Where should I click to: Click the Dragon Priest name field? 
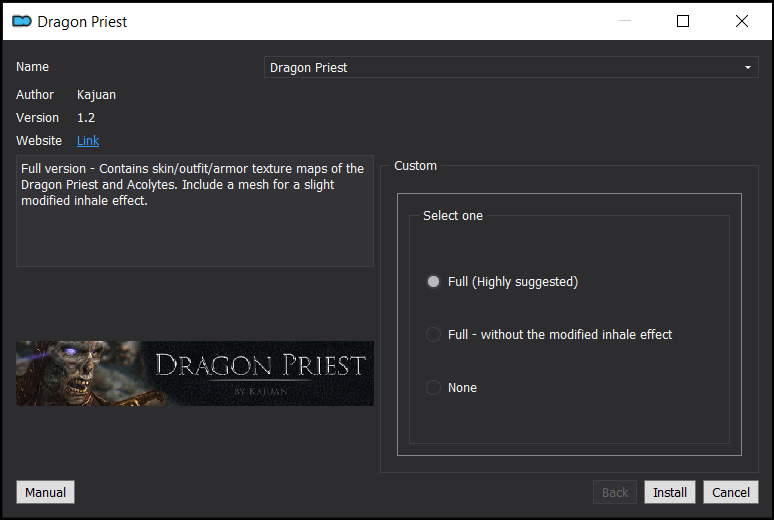click(x=511, y=67)
